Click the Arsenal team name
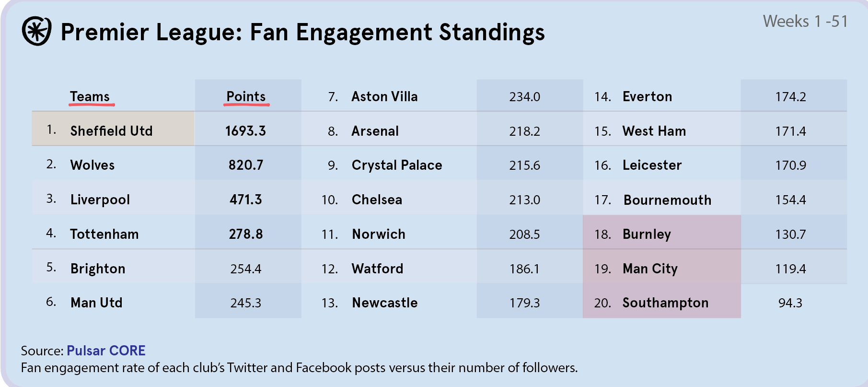868x387 pixels. 375,131
